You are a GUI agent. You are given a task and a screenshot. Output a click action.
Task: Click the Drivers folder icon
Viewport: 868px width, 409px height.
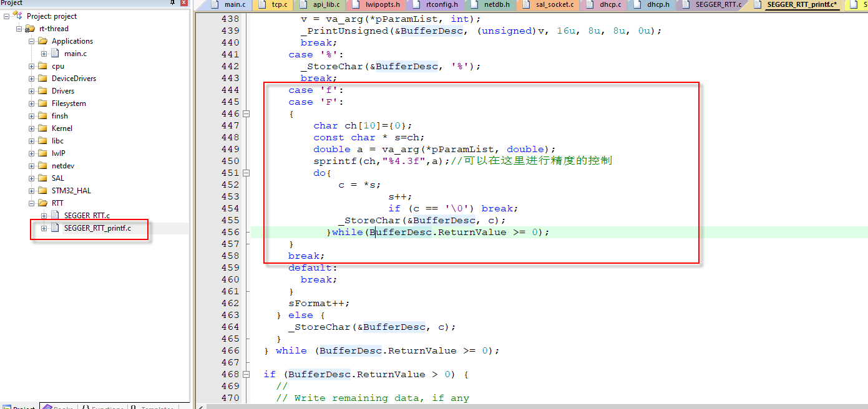[42, 91]
